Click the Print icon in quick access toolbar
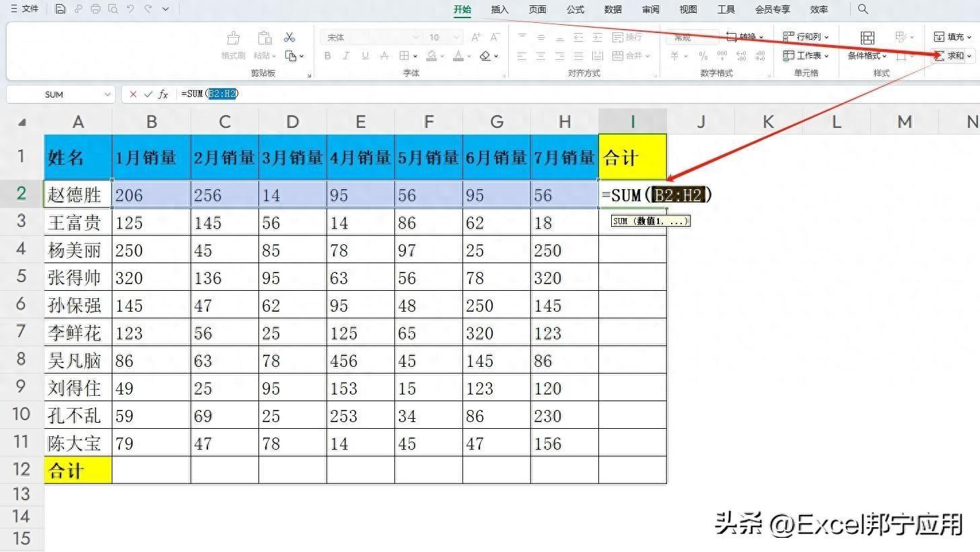Image resolution: width=980 pixels, height=552 pixels. 96,9
